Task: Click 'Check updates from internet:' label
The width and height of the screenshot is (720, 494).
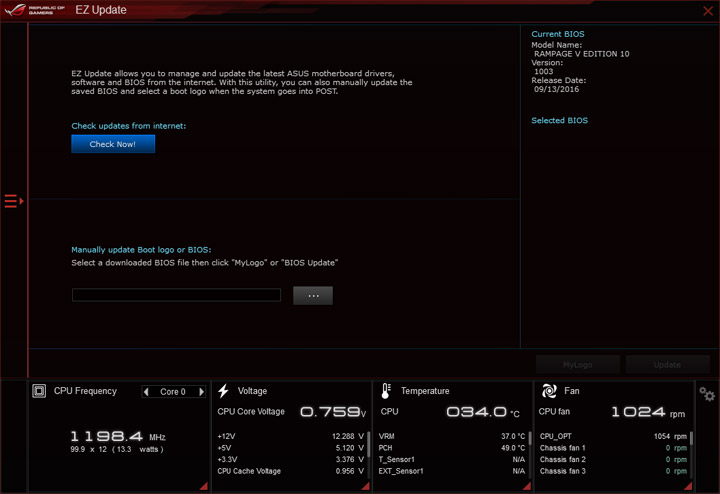Action: click(129, 126)
